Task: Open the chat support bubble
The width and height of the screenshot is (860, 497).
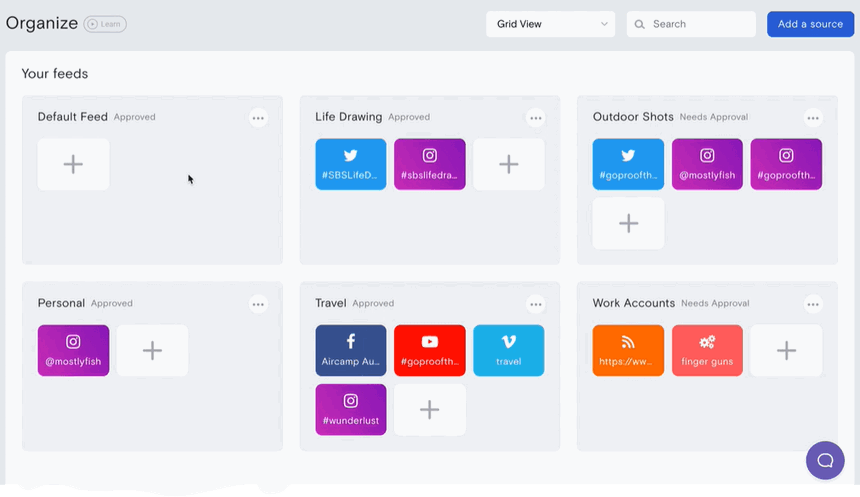Action: tap(825, 460)
